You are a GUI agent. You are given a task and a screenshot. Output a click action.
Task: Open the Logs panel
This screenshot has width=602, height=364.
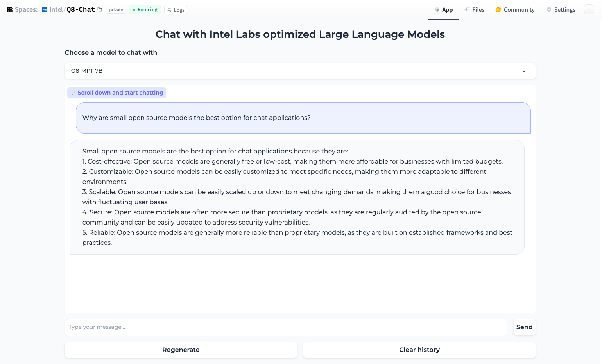pyautogui.click(x=176, y=10)
